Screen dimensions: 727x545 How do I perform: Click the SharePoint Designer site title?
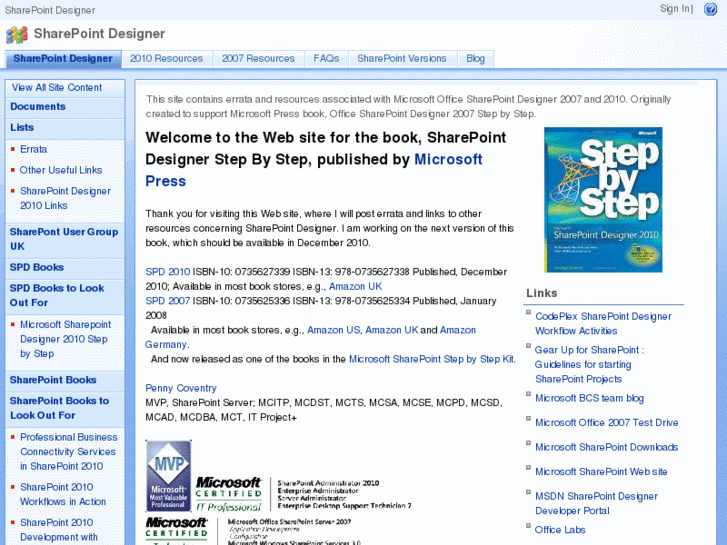click(x=99, y=34)
